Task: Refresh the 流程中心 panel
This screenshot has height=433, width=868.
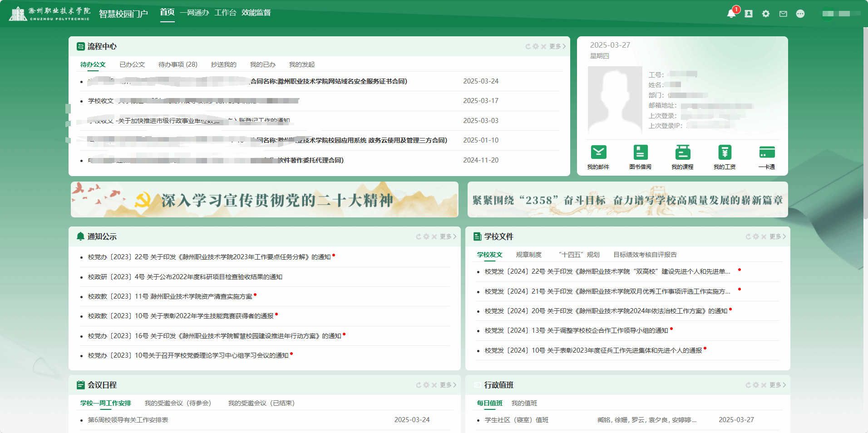Action: [x=528, y=46]
